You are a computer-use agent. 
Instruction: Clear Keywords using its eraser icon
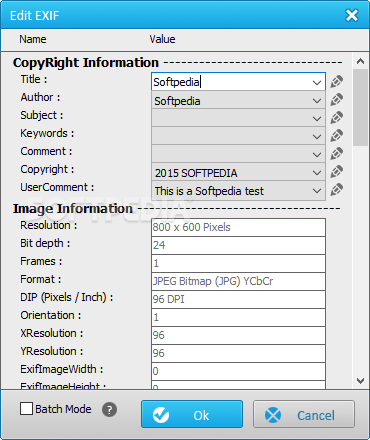[336, 135]
